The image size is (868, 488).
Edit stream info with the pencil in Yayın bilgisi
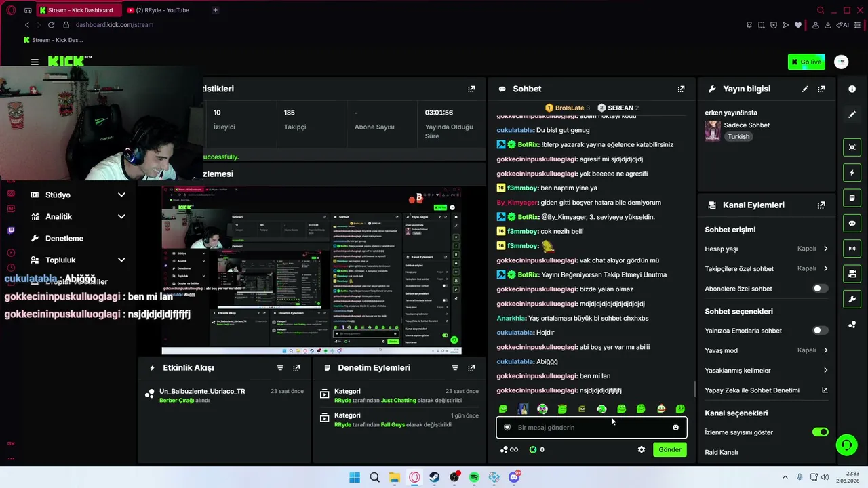(805, 89)
